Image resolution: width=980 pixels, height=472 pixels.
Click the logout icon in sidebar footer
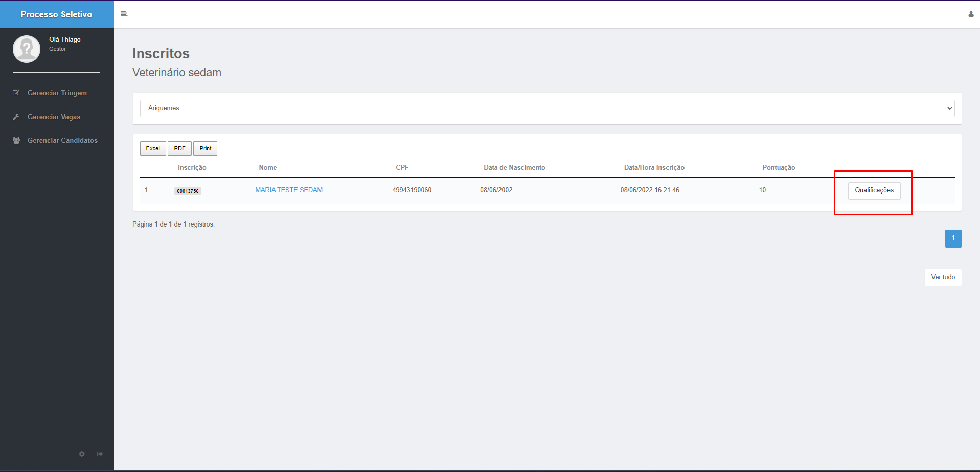pyautogui.click(x=100, y=454)
